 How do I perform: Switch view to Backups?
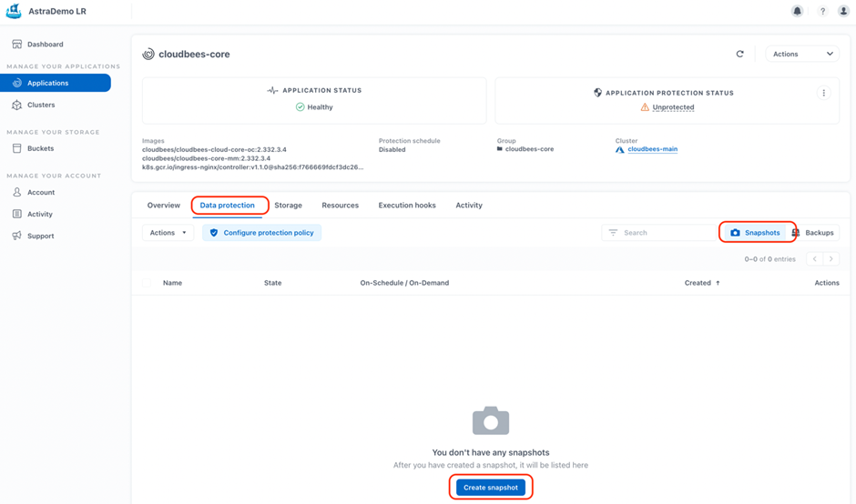coord(813,233)
